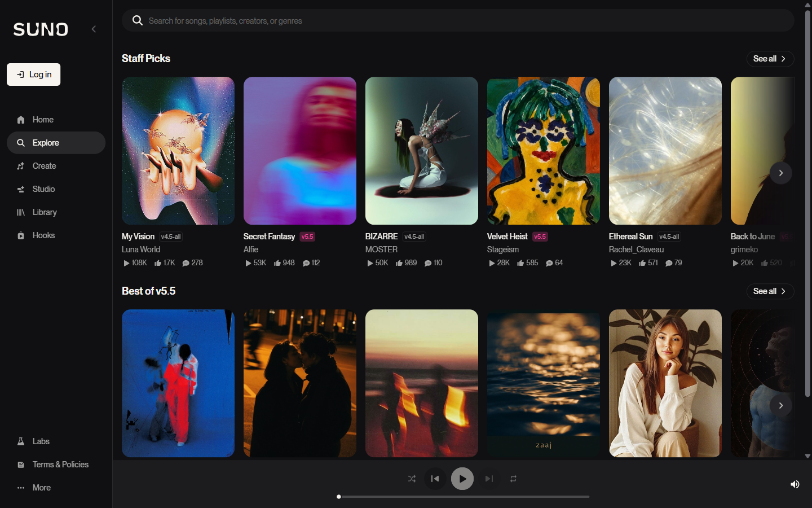Click the v5.5 badge on Velvet Heist
Screen dimensions: 812x508
540,237
